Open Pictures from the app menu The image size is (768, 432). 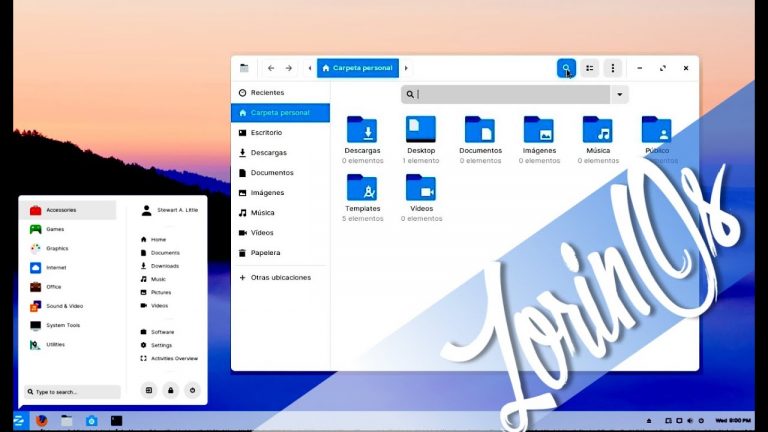point(156,292)
